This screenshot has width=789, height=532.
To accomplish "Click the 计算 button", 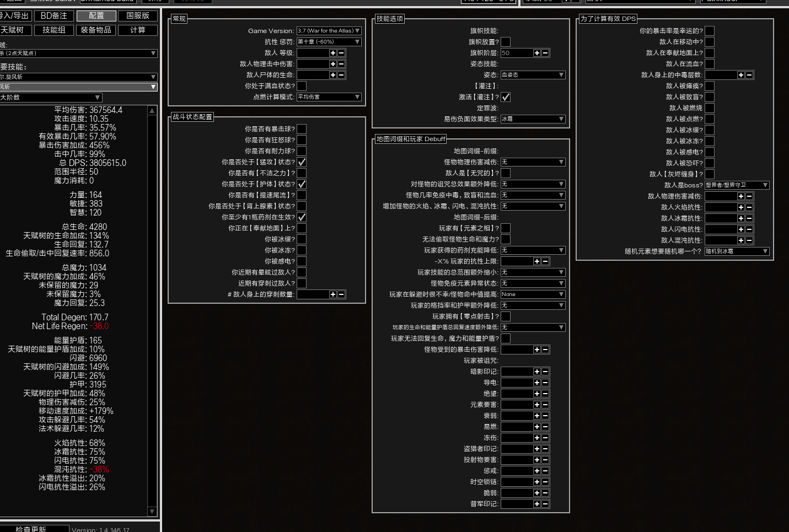I will (138, 30).
